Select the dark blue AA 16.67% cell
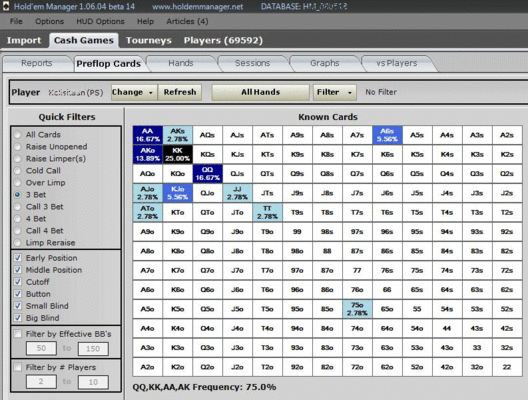The image size is (528, 400). point(147,135)
